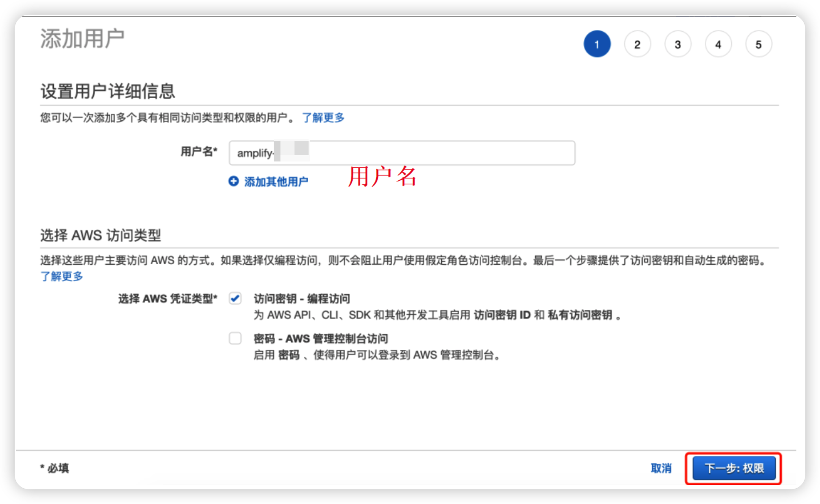
Task: Click the 选择 AWS 凭证类型* label
Action: 168,299
